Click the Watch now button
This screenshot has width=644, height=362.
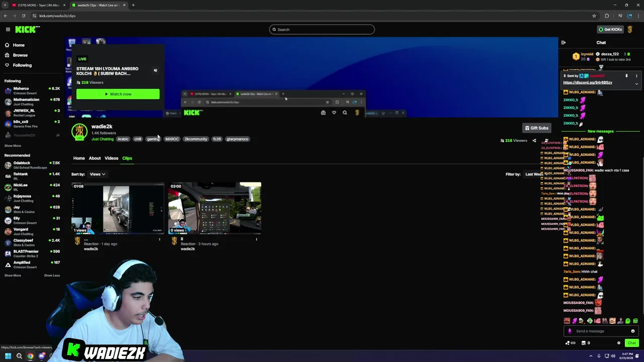[118, 94]
